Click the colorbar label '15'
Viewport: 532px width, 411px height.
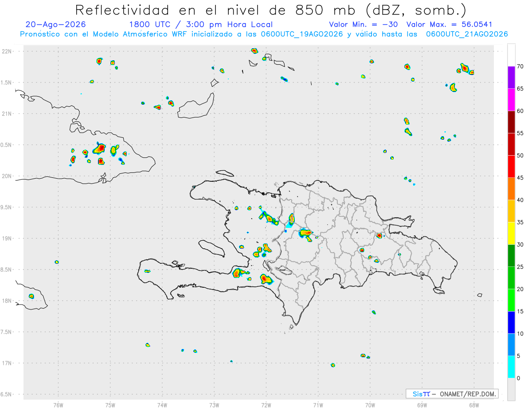click(x=520, y=311)
